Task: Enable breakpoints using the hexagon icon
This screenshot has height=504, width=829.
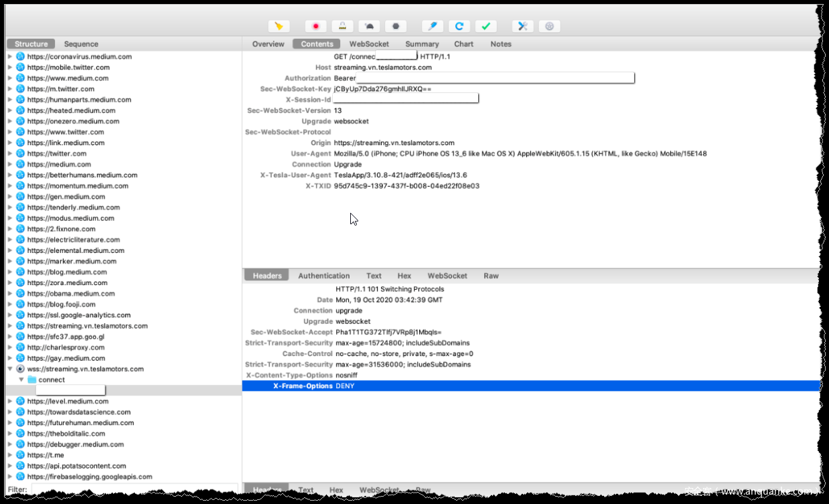Action: click(396, 26)
